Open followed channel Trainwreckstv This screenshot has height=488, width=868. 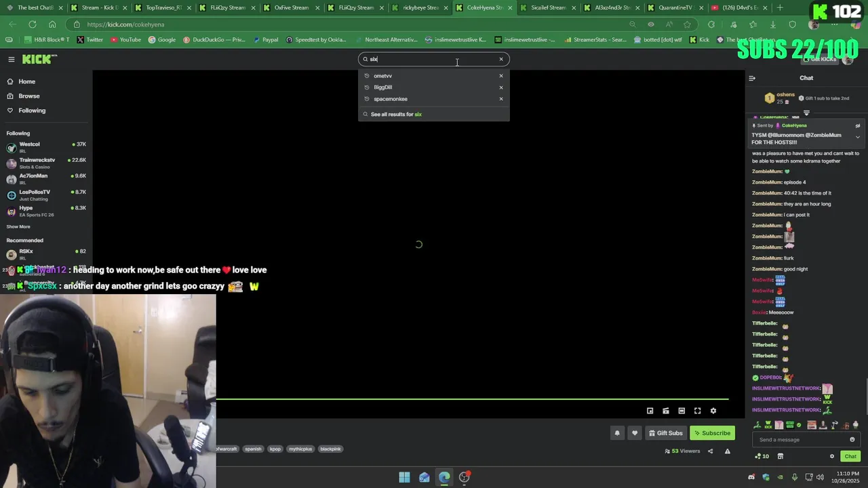[46, 163]
